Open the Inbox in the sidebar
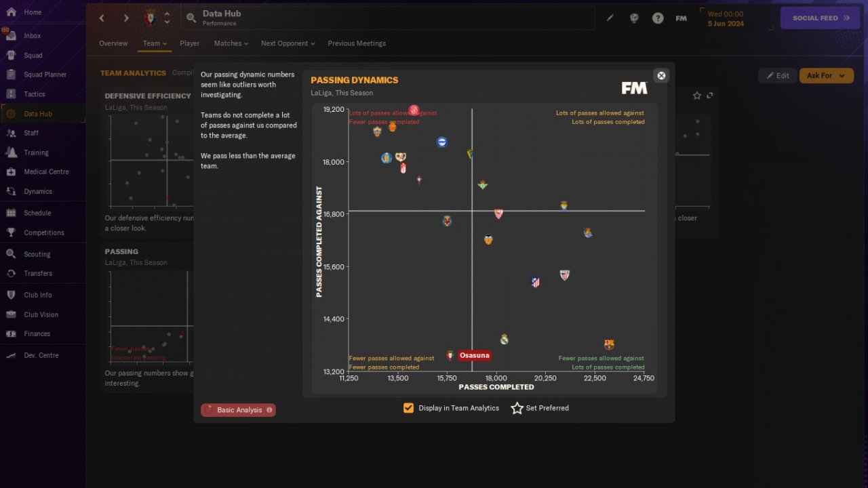 pyautogui.click(x=33, y=36)
